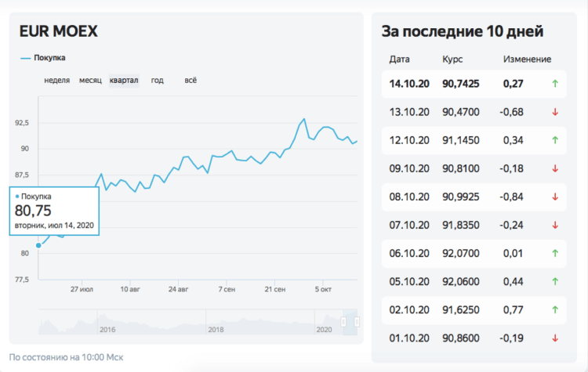Click the red down arrow for 01.10.20

[x=555, y=338]
